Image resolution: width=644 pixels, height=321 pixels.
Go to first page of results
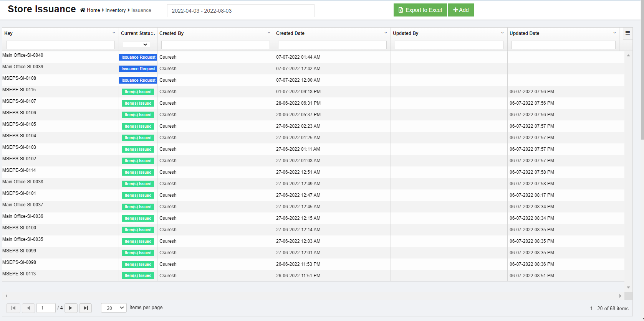pyautogui.click(x=13, y=308)
